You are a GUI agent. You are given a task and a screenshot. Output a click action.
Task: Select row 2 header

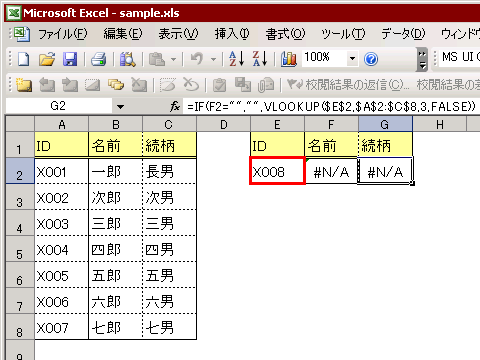coord(20,170)
